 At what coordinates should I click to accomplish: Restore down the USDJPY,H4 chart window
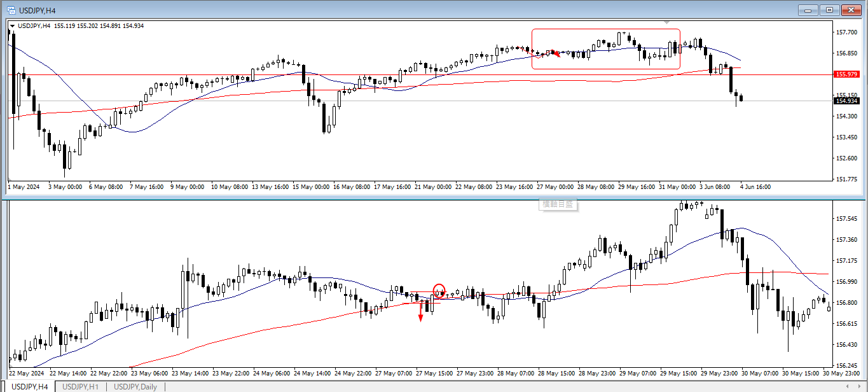click(x=829, y=10)
